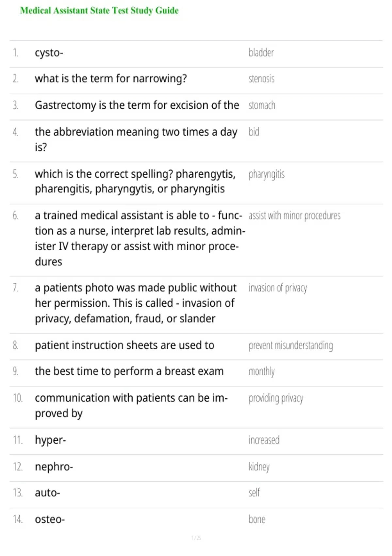The image size is (392, 556).
Task: Select the correct spelling question in row 5
Action: (x=135, y=182)
